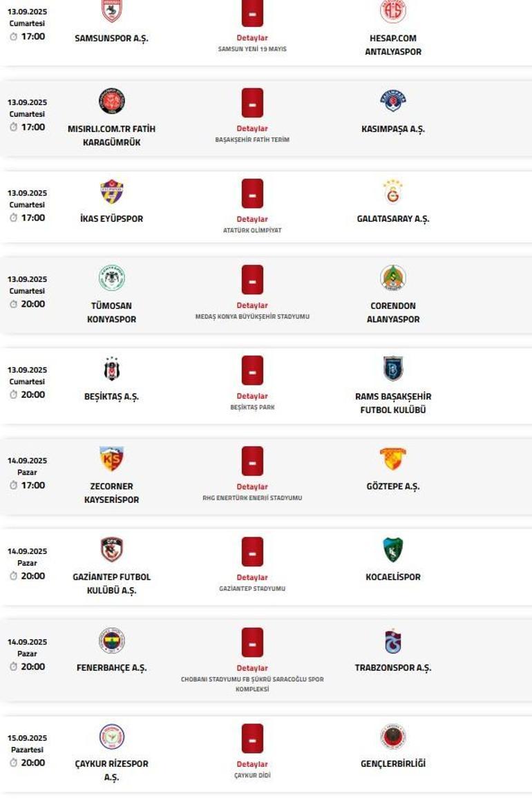The image size is (532, 800).
Task: Click the RAMS Başakşehir Futbol Kulübü name
Action: point(392,403)
